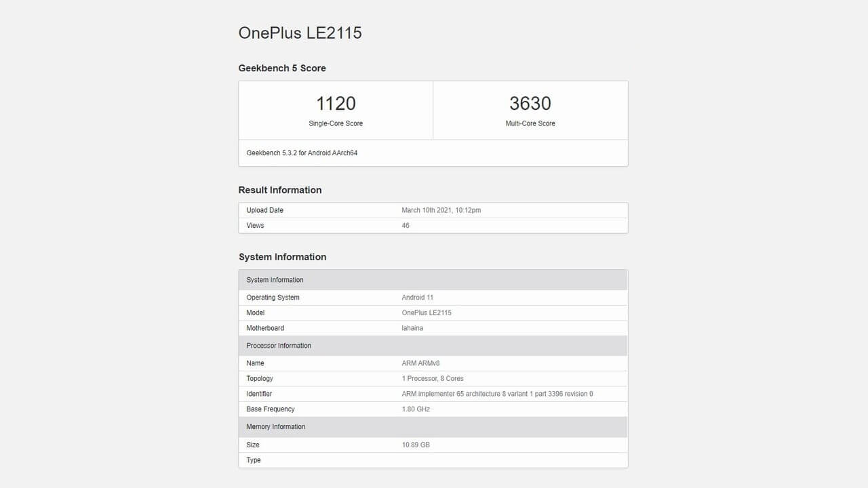Click the Result Information heading
The image size is (868, 488).
tap(280, 190)
